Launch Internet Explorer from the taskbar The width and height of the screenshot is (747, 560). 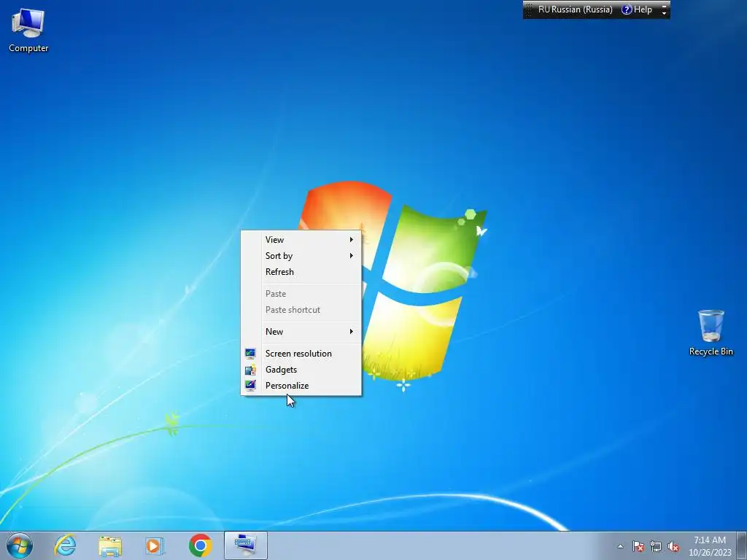pos(65,545)
